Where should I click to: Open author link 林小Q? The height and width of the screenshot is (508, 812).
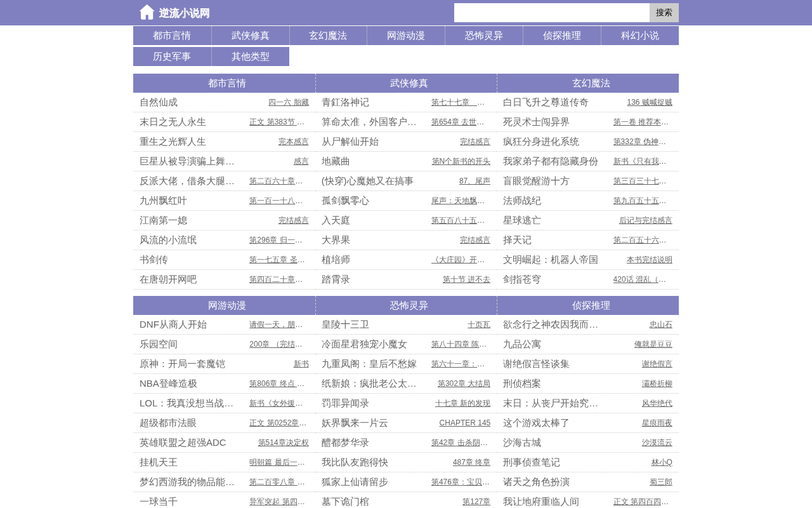(x=662, y=462)
